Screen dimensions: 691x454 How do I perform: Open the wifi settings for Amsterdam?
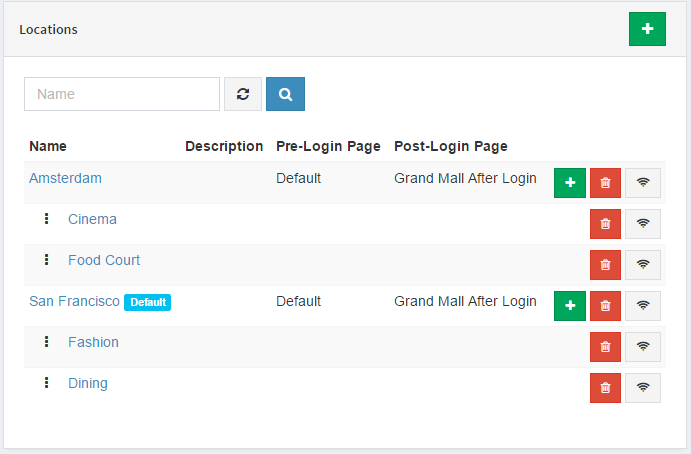coord(643,182)
